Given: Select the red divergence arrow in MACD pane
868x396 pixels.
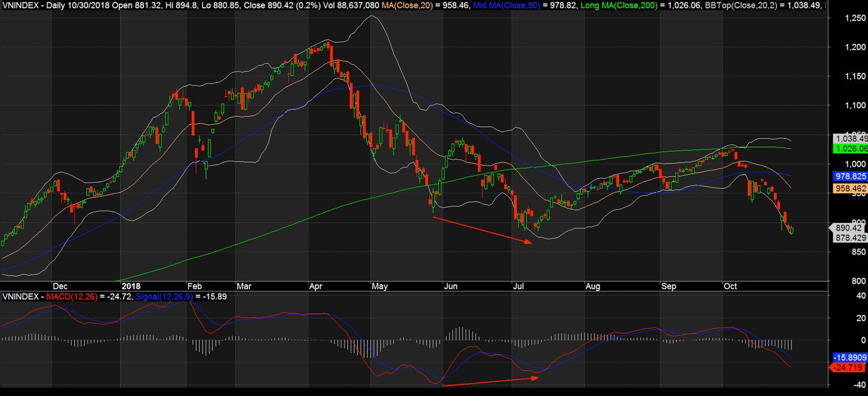Looking at the screenshot, I should pos(491,381).
